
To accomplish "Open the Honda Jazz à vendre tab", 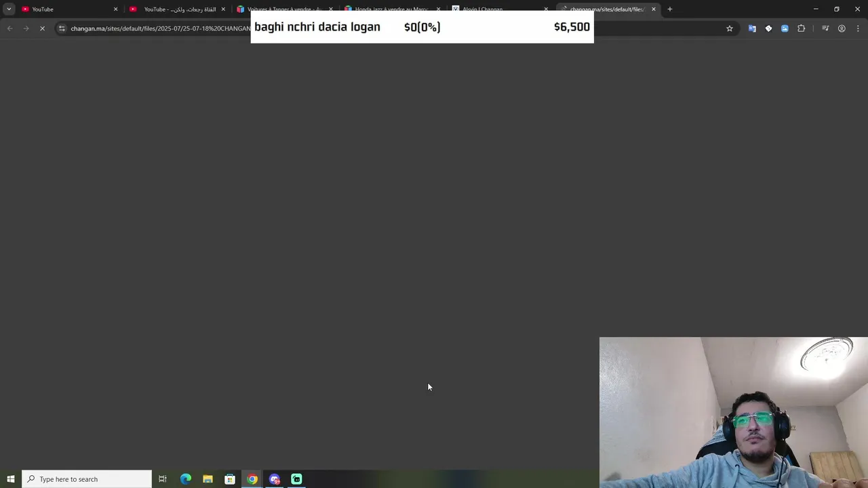I will pos(393,7).
